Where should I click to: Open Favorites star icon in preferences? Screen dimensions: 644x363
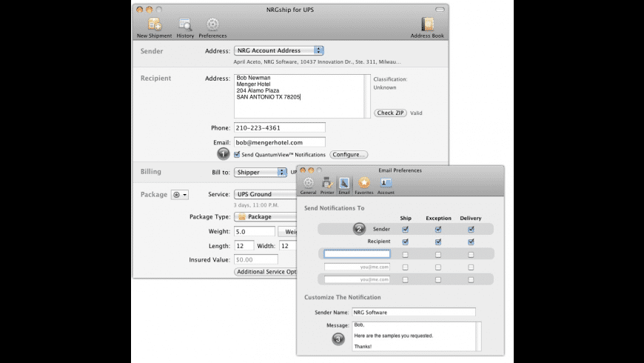[x=364, y=183]
